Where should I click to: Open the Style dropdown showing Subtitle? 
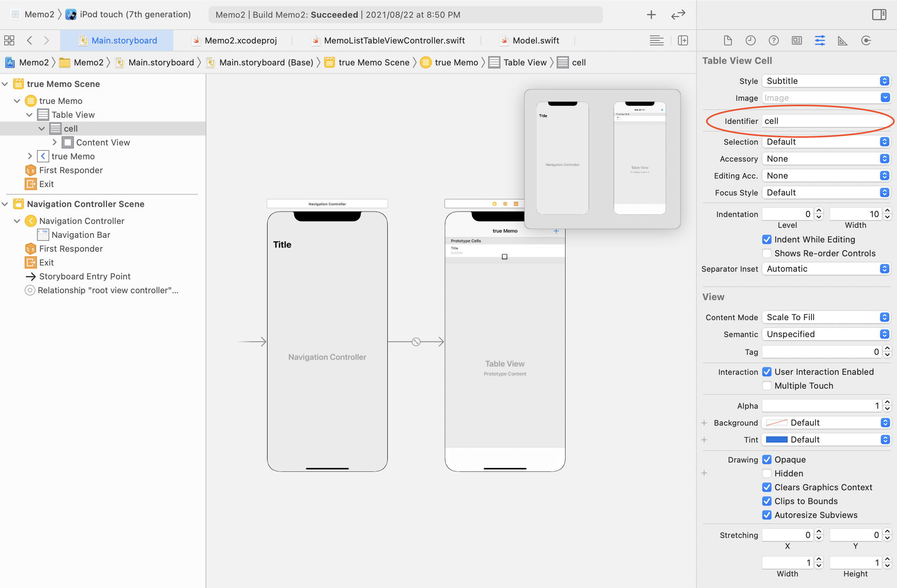pos(826,81)
